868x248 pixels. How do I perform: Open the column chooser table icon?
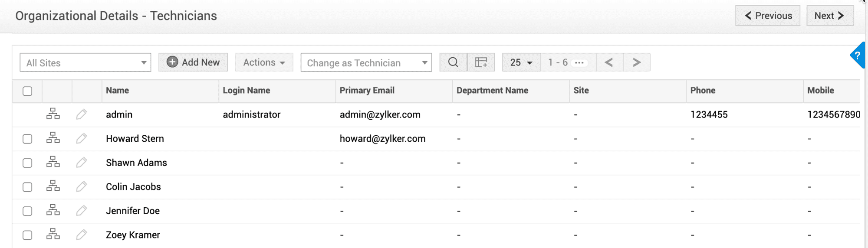point(481,62)
